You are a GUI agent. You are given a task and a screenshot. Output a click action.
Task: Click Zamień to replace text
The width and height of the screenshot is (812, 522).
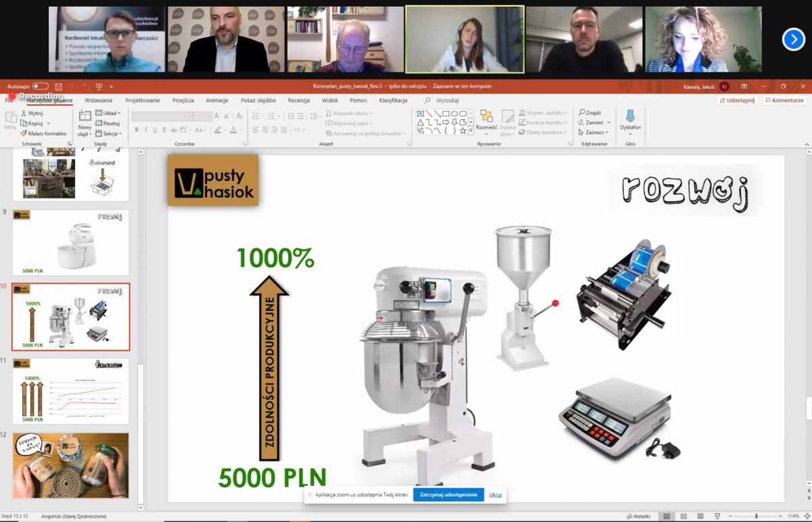pos(592,123)
